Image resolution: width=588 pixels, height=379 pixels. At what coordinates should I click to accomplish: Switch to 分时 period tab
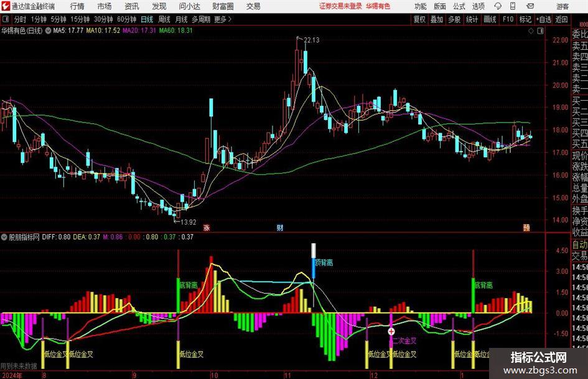click(21, 19)
